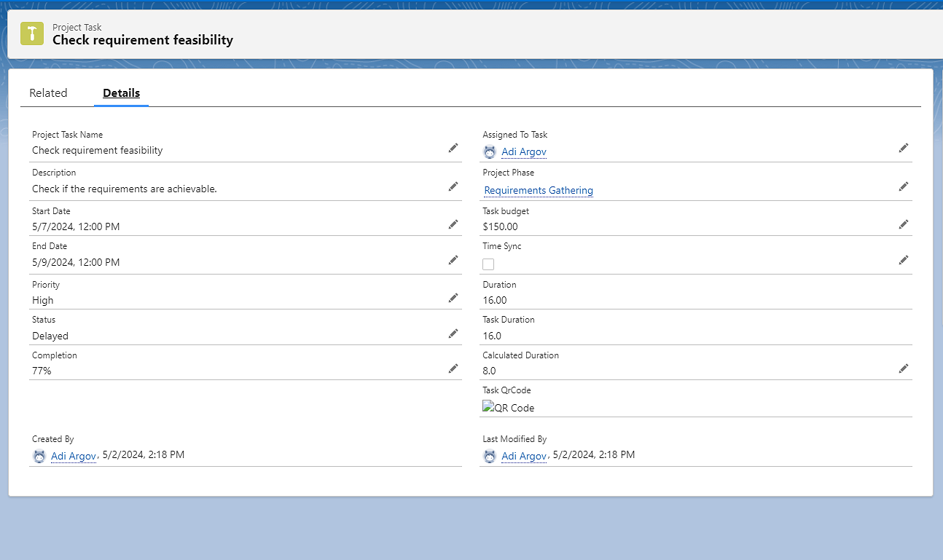The image size is (943, 560).
Task: Open the Requirements Gathering phase link
Action: (538, 190)
